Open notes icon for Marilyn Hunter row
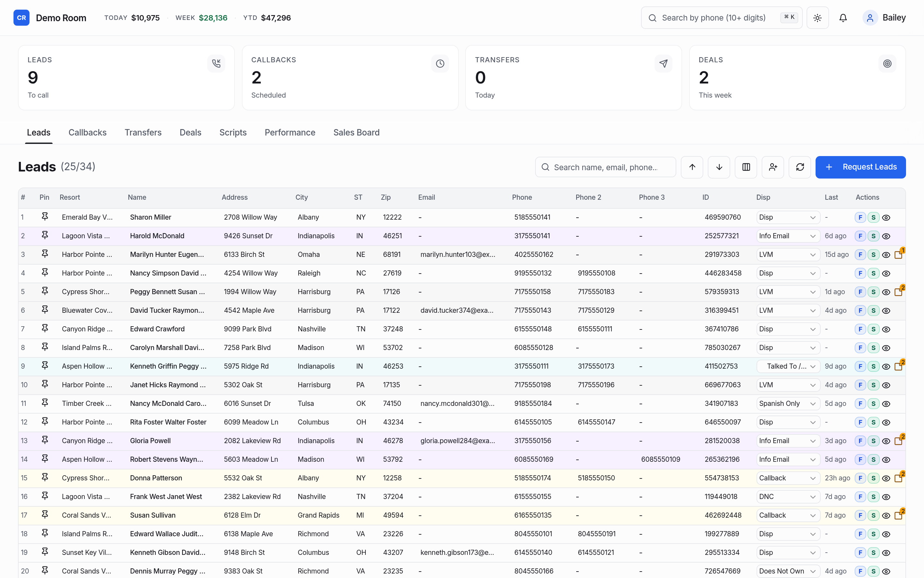 [x=899, y=254]
